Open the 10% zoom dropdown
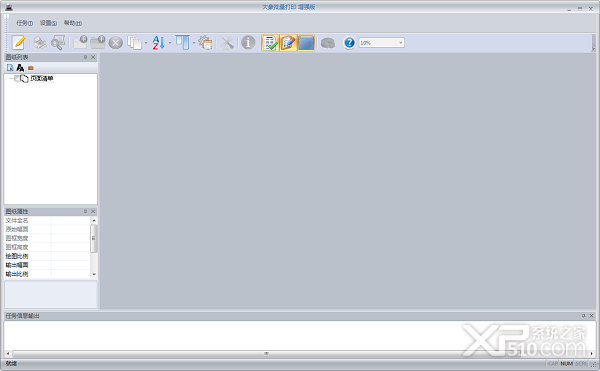The height and width of the screenshot is (371, 600). point(401,42)
